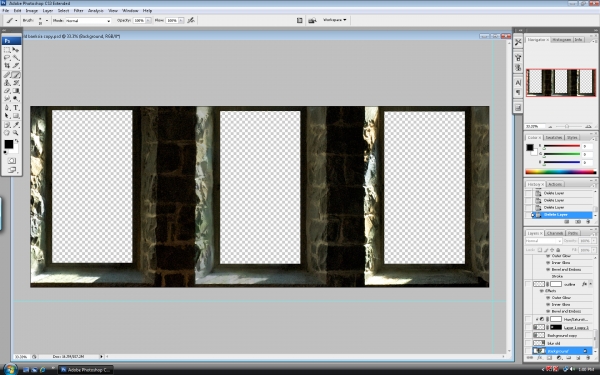600x375 pixels.
Task: Click Add a layer style fx button
Action: pos(540,358)
